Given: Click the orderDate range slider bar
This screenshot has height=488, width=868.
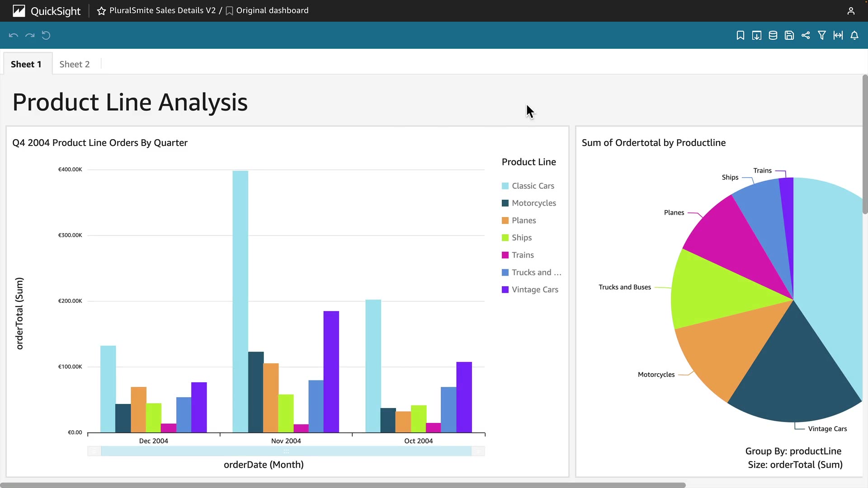Looking at the screenshot, I should [286, 451].
